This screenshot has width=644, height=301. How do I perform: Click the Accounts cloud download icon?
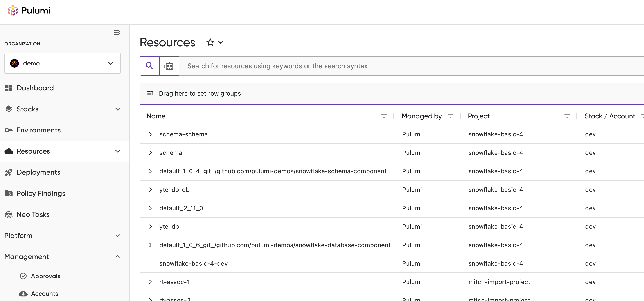23,294
